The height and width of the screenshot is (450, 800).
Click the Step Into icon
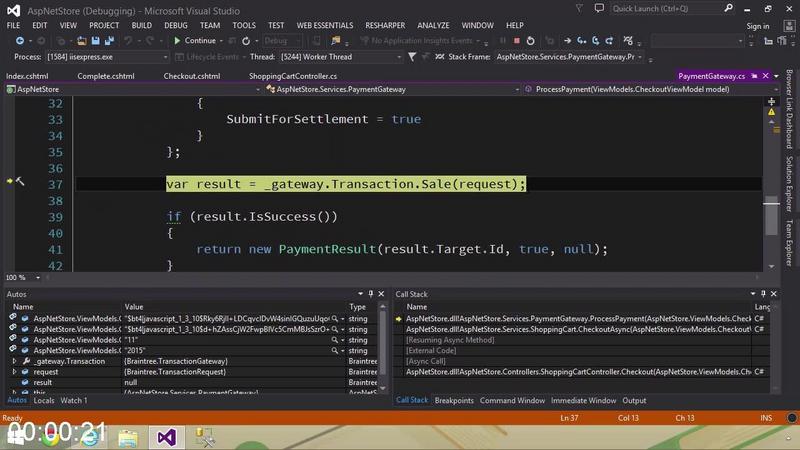[582, 41]
